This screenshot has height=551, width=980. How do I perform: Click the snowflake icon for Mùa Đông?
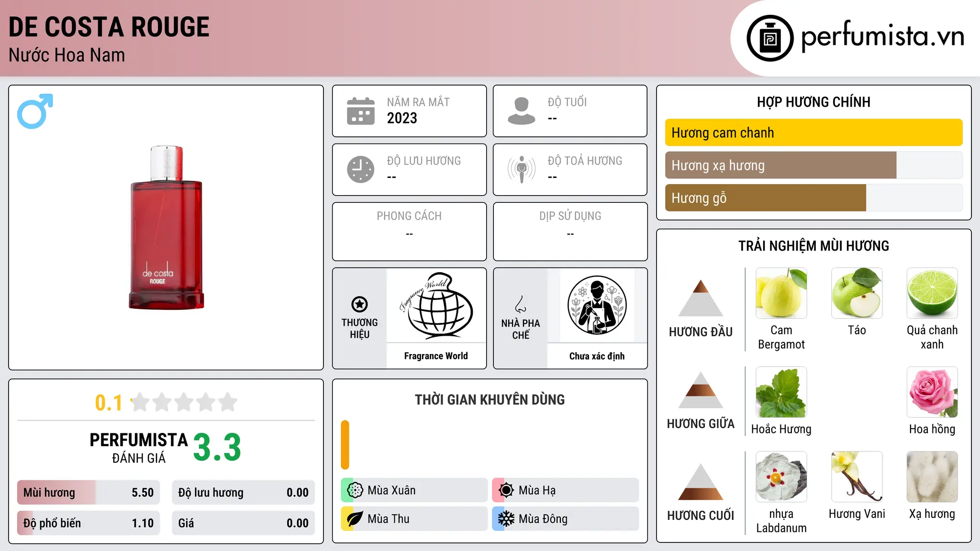click(506, 519)
